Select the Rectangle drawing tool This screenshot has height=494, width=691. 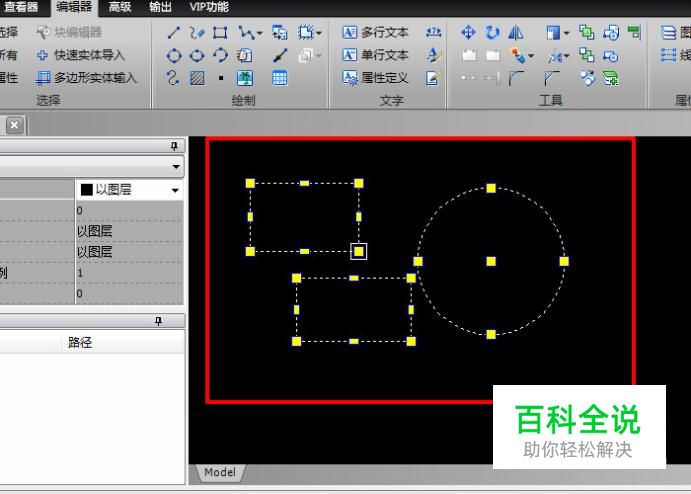(x=220, y=32)
